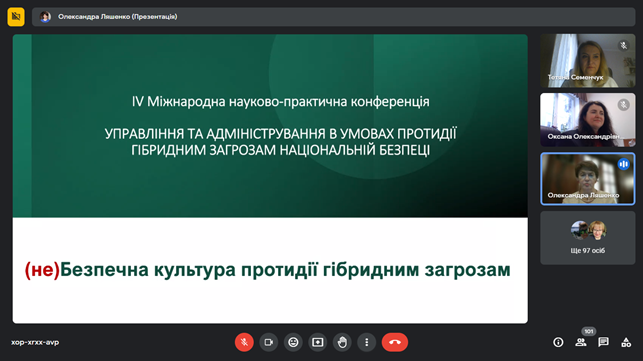Click the present screen button

click(x=318, y=342)
